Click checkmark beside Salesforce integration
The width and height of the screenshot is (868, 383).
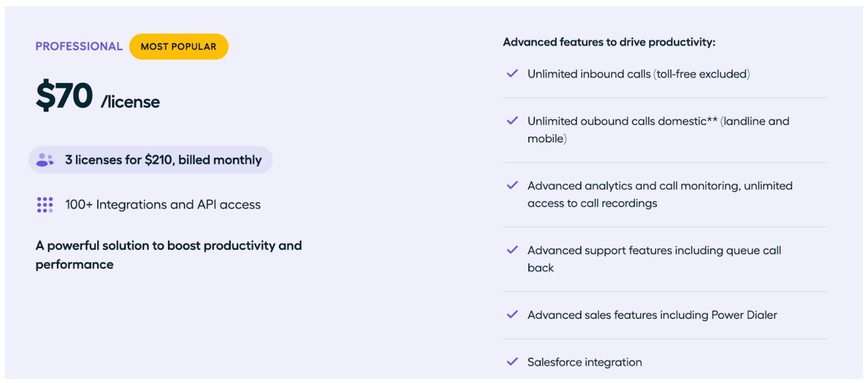[512, 362]
